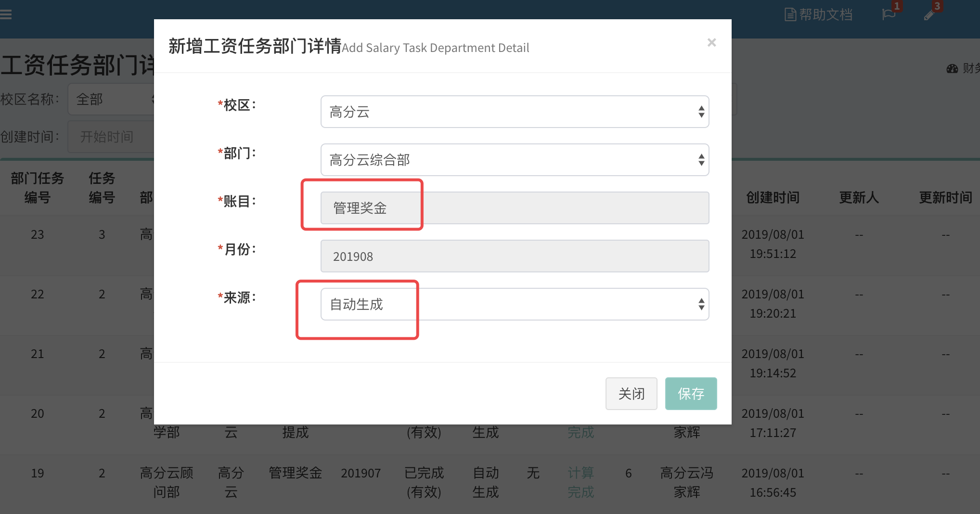Screen dimensions: 980x514
Task: Click the 更新时间 column header
Action: (945, 197)
